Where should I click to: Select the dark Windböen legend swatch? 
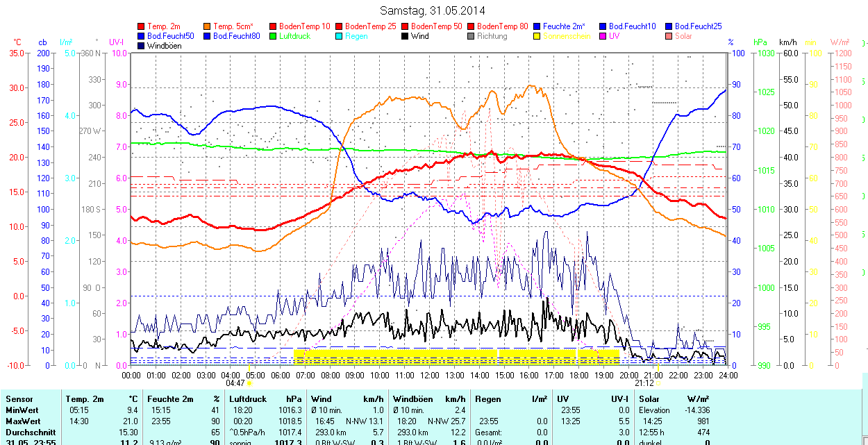click(142, 46)
